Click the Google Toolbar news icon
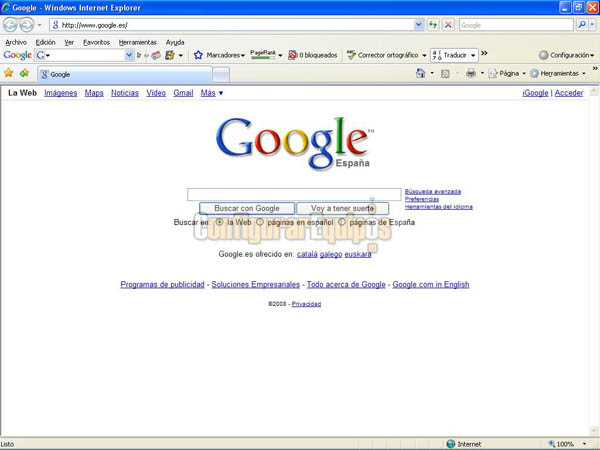This screenshot has width=600, height=450. pos(156,55)
